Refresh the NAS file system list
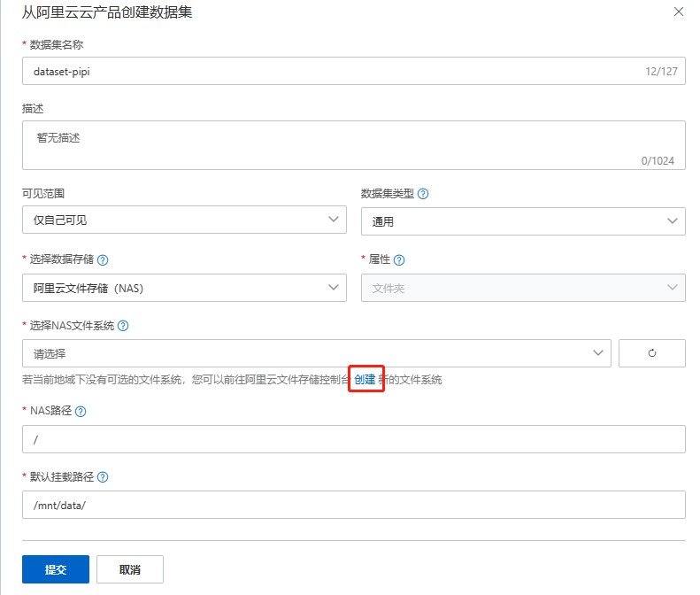The height and width of the screenshot is (595, 700). coord(651,353)
